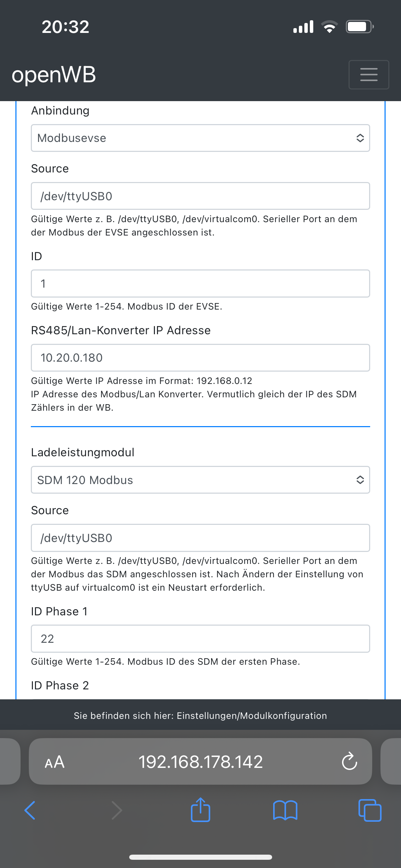
Task: Go back with Safari back arrow
Action: pos(30,810)
